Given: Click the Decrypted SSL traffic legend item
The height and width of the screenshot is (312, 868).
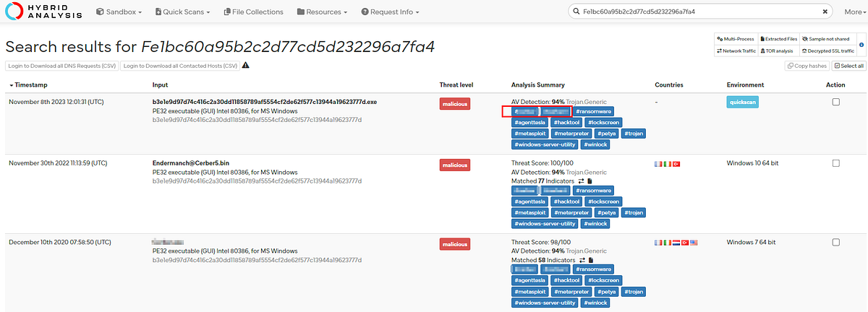Looking at the screenshot, I should click(x=827, y=51).
